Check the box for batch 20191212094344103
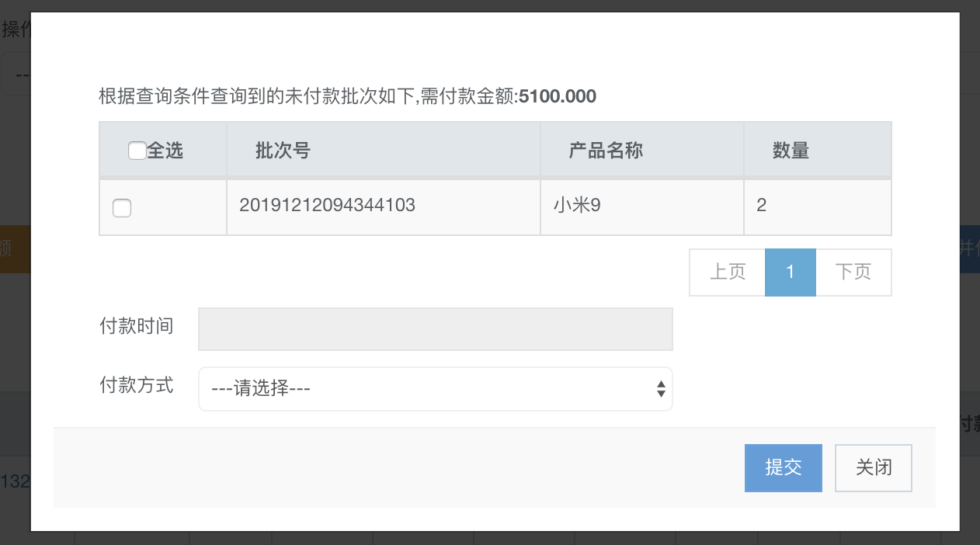The image size is (980, 545). pyautogui.click(x=122, y=207)
